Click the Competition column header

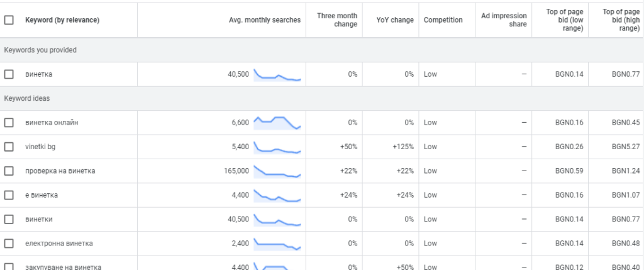pyautogui.click(x=443, y=20)
